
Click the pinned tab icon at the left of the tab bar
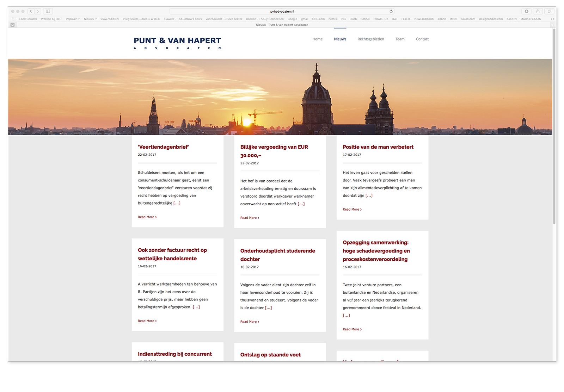13,25
